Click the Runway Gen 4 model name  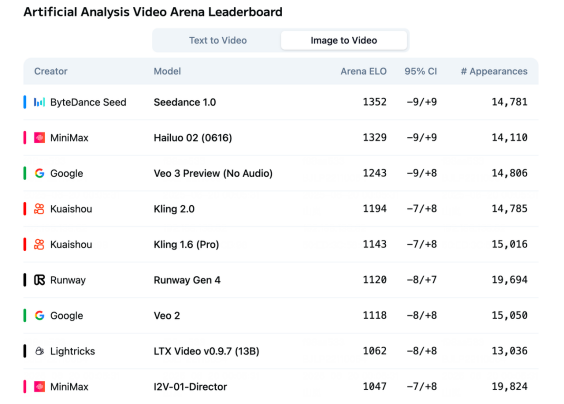pos(187,280)
